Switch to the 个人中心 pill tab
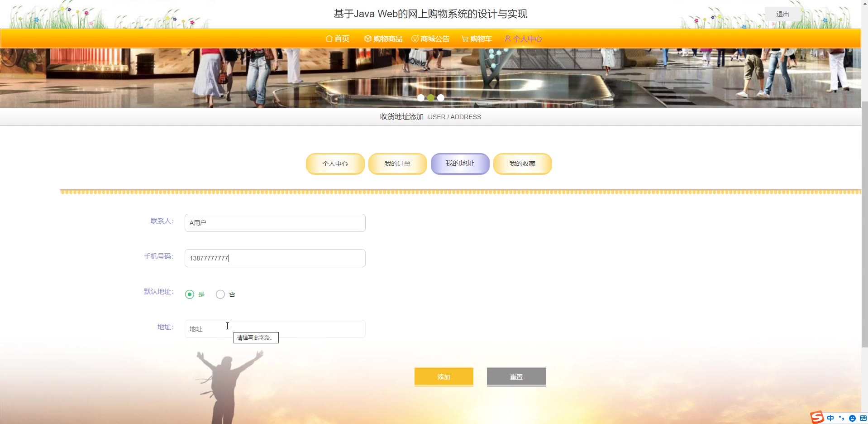The image size is (868, 424). pos(335,164)
